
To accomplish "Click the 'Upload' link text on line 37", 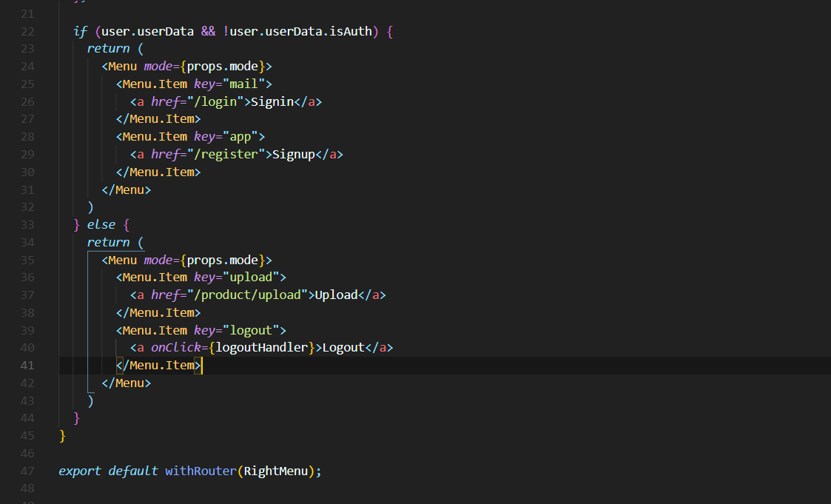I will click(x=337, y=295).
